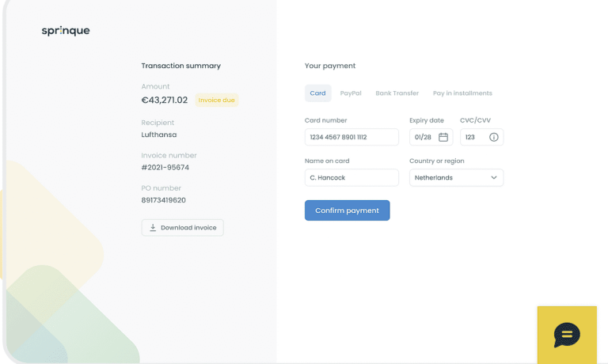
Task: Click into the Card number field
Action: pos(351,137)
